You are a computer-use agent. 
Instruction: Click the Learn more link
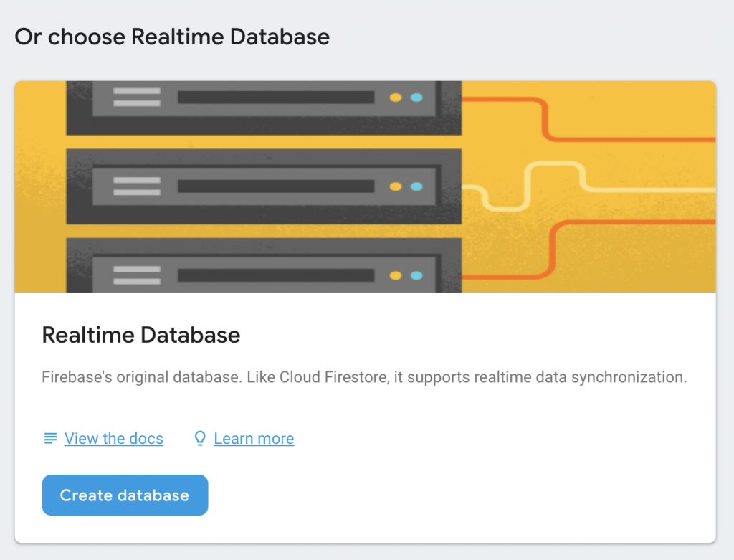[254, 438]
